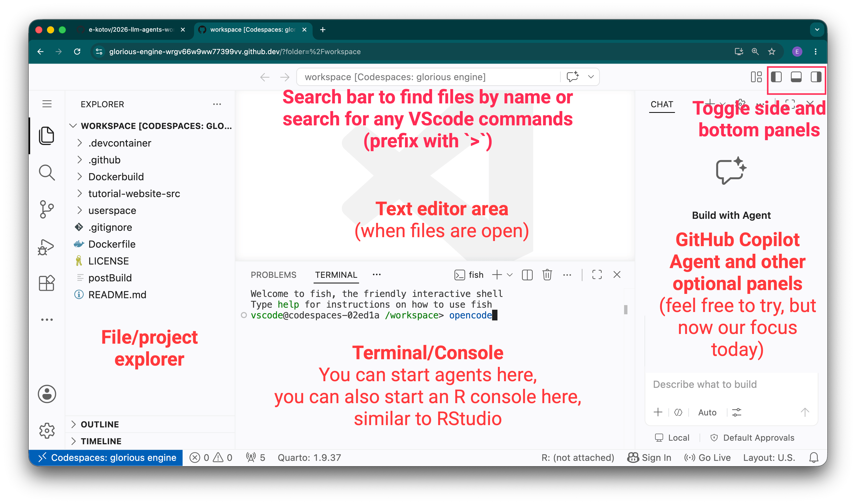
Task: Toggle the secondary side bar
Action: coord(816,77)
